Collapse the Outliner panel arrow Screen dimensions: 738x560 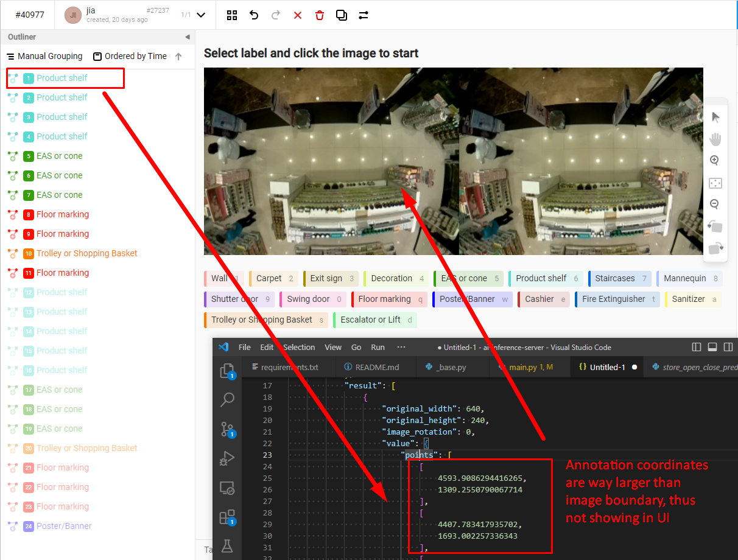pyautogui.click(x=188, y=37)
